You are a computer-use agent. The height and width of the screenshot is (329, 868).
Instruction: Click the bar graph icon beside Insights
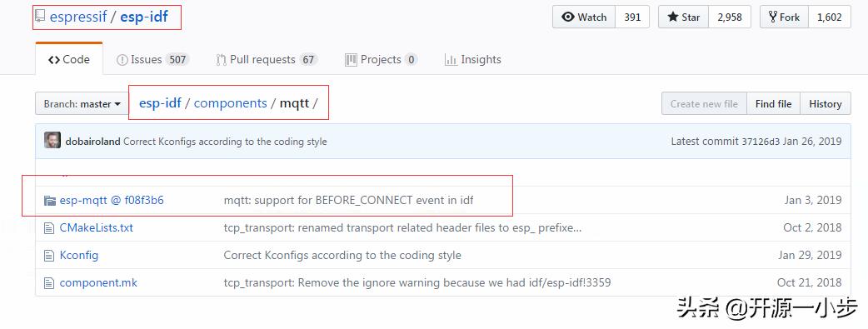pos(451,60)
